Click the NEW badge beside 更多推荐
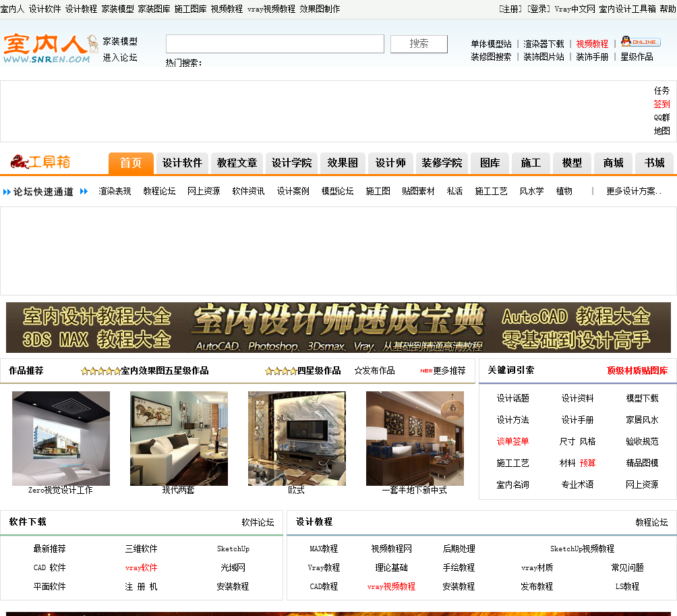The height and width of the screenshot is (616, 677). coord(426,370)
